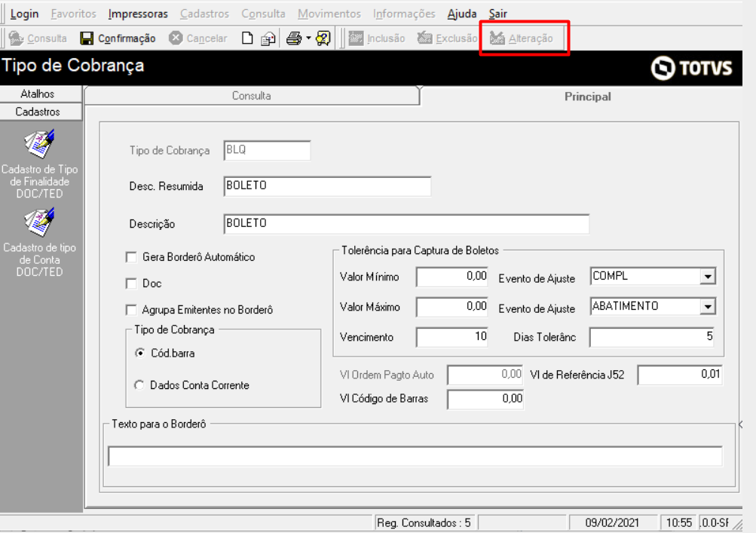Click the date 09/02/2021 in status bar

[612, 522]
